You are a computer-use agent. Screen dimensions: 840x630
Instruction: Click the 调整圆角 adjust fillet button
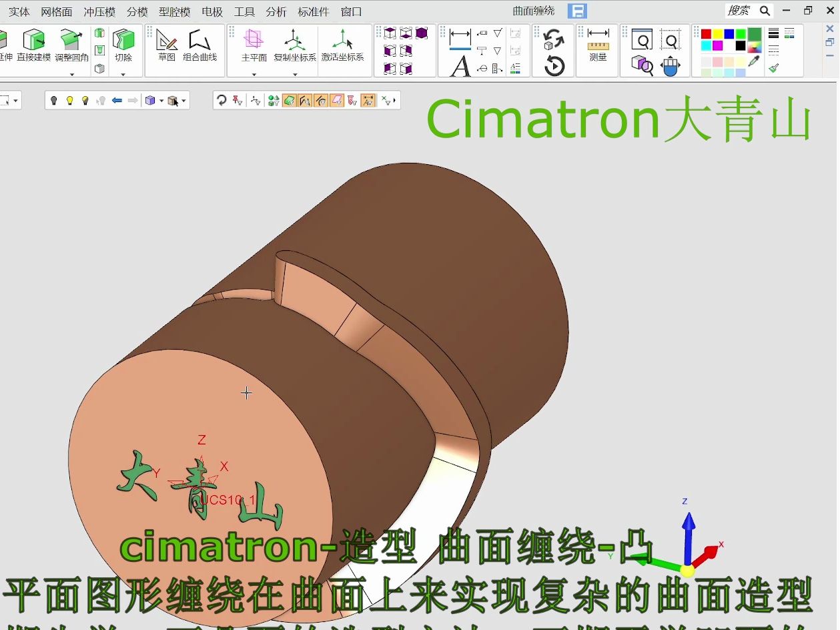(x=71, y=45)
